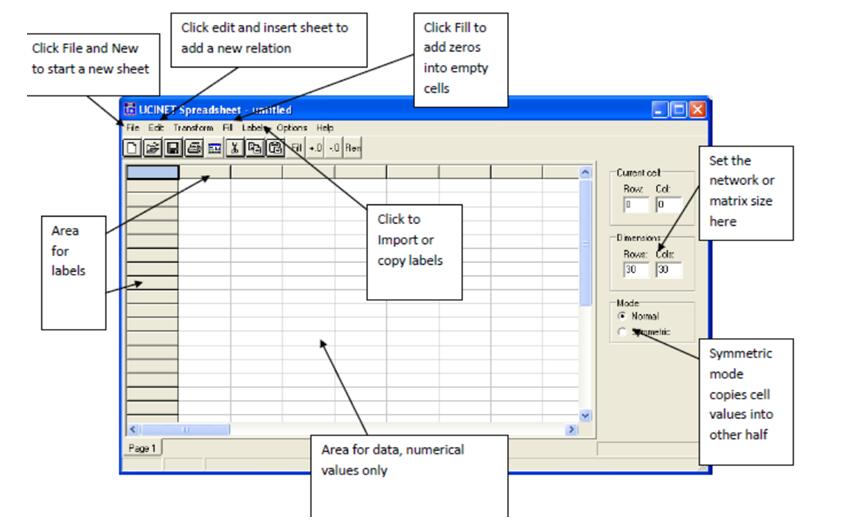Open the Fill menu
The height and width of the screenshot is (527, 864).
pyautogui.click(x=228, y=127)
